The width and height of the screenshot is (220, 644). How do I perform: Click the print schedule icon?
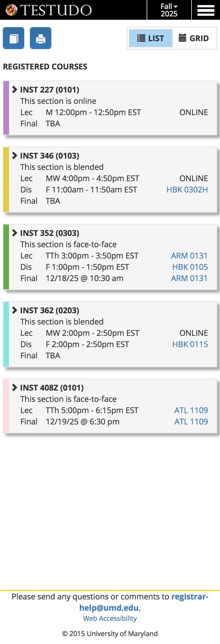pos(41,38)
